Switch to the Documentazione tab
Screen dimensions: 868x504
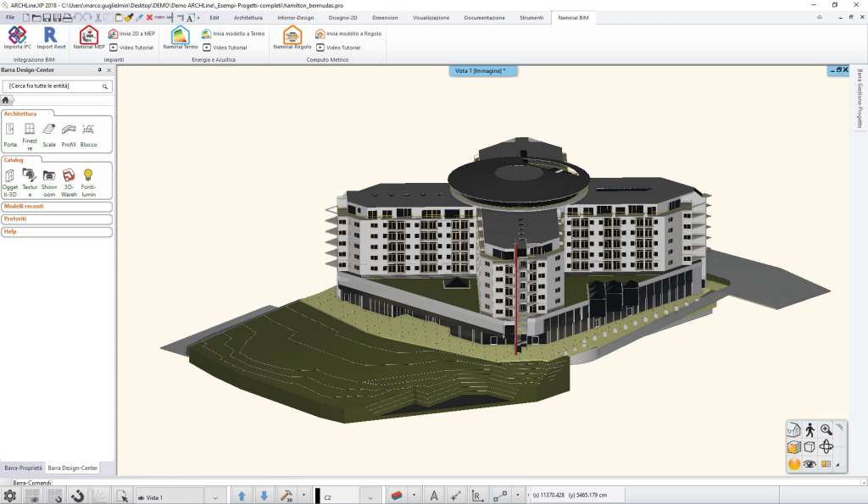click(x=484, y=18)
